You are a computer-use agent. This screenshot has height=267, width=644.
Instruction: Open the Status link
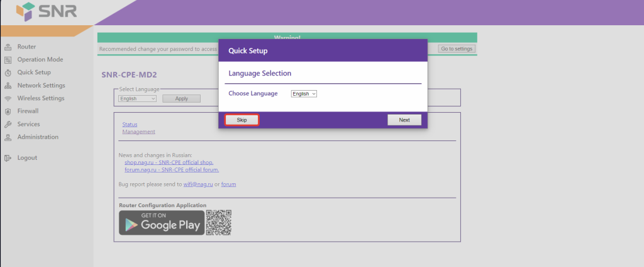click(x=130, y=124)
